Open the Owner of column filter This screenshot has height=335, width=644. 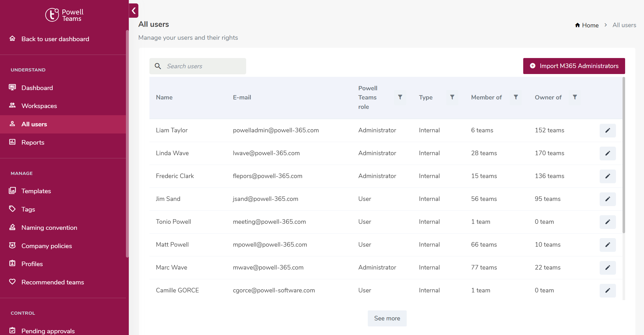point(575,97)
